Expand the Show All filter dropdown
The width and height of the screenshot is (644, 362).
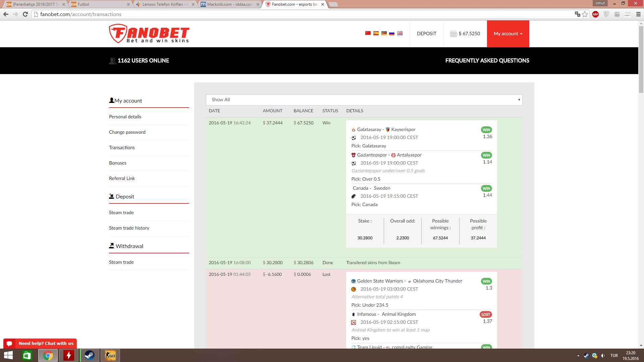click(x=364, y=100)
